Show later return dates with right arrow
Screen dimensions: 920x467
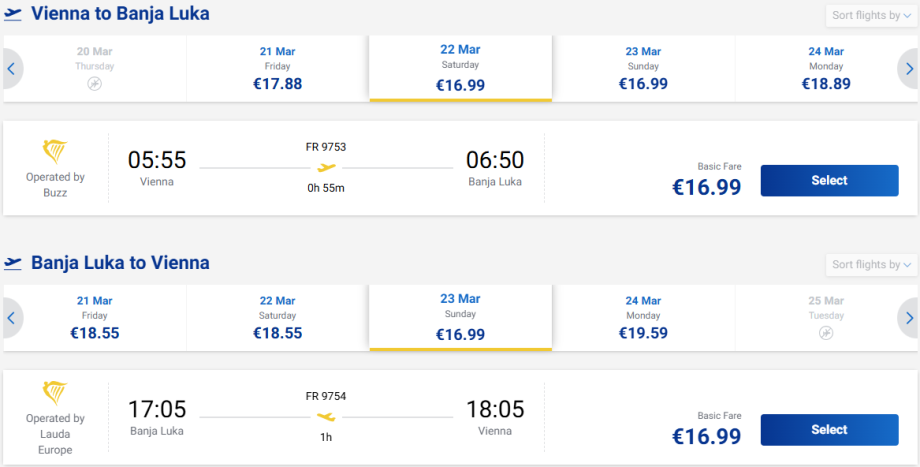(x=908, y=318)
